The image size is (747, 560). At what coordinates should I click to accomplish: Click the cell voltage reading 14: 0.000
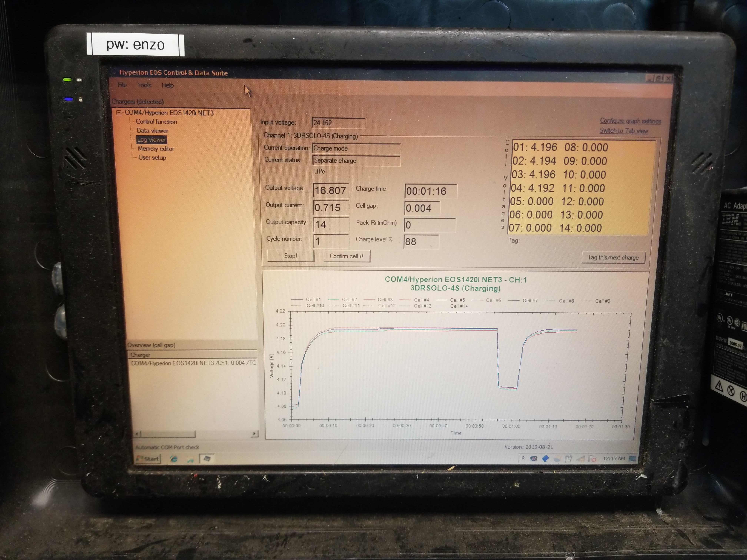(x=580, y=228)
